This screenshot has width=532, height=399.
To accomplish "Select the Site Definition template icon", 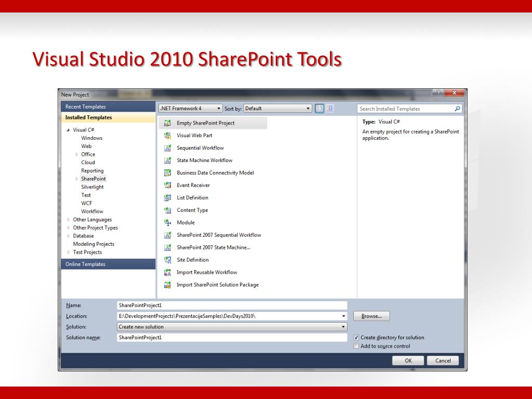I will tap(167, 260).
